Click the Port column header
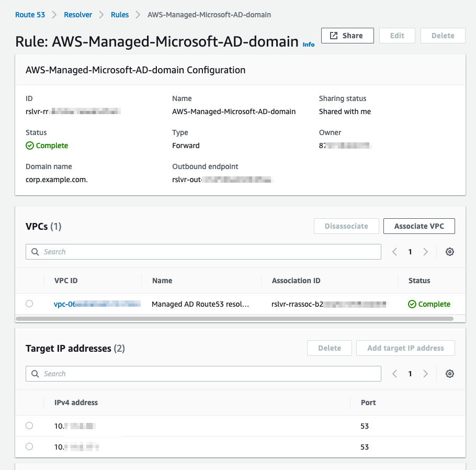The width and height of the screenshot is (476, 470). 368,402
